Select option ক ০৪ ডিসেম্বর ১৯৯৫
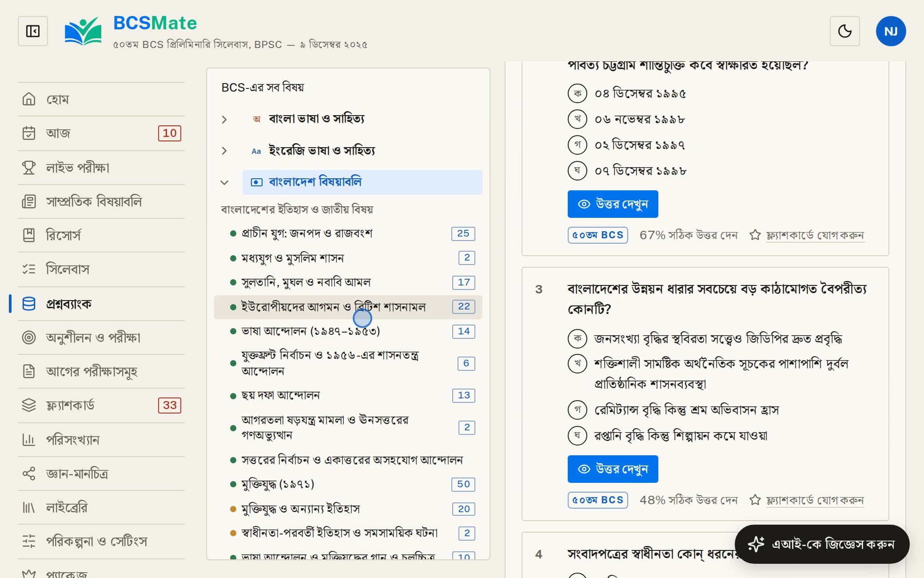 627,93
